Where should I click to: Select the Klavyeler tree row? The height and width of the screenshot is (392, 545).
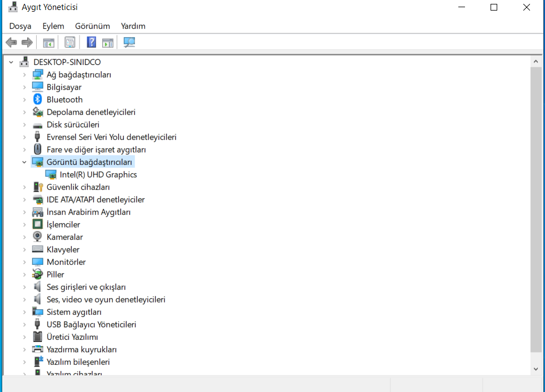click(63, 249)
